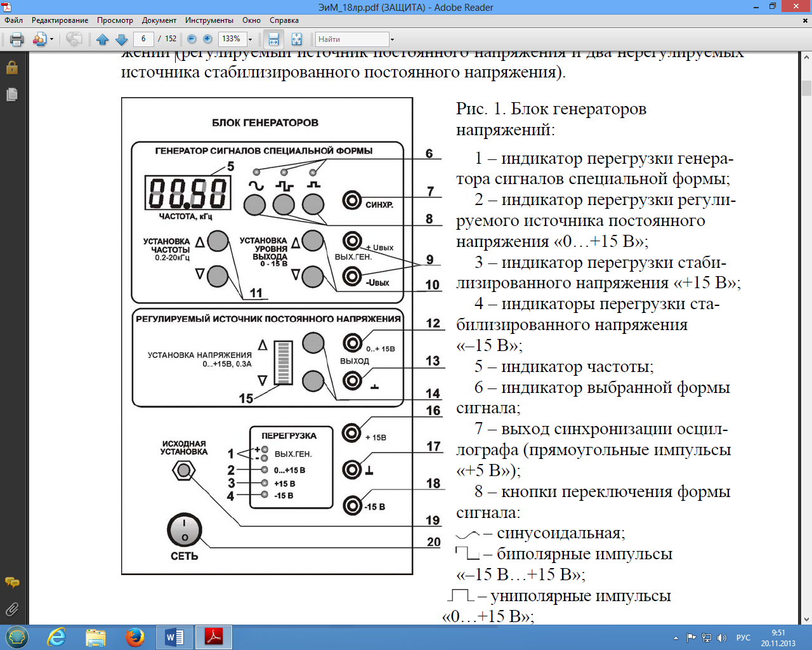Zoom in with the plus button
The height and width of the screenshot is (650, 812).
207,39
